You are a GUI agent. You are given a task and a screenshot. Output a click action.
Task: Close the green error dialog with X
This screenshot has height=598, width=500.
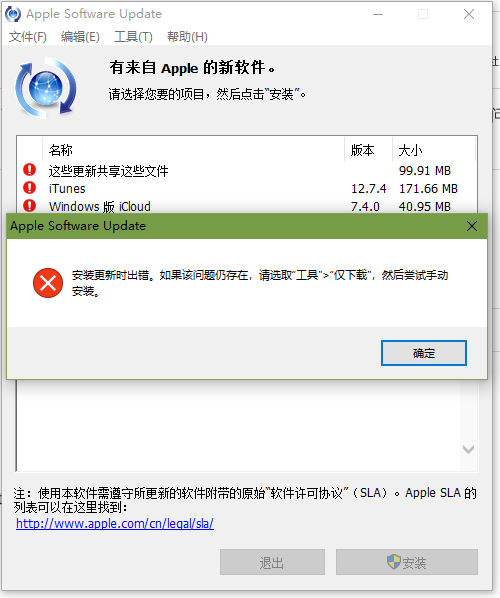coord(472,226)
